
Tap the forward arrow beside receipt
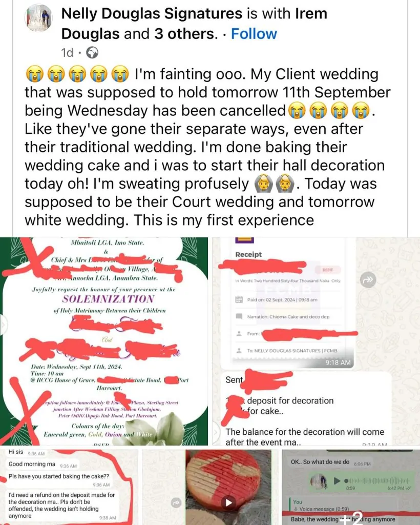(x=368, y=279)
